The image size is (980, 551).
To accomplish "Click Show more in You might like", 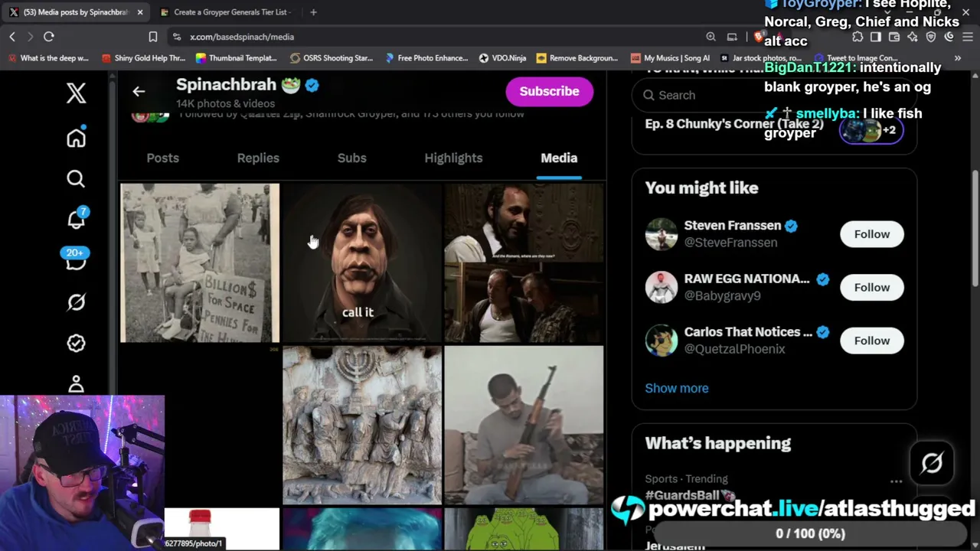I will coord(677,388).
